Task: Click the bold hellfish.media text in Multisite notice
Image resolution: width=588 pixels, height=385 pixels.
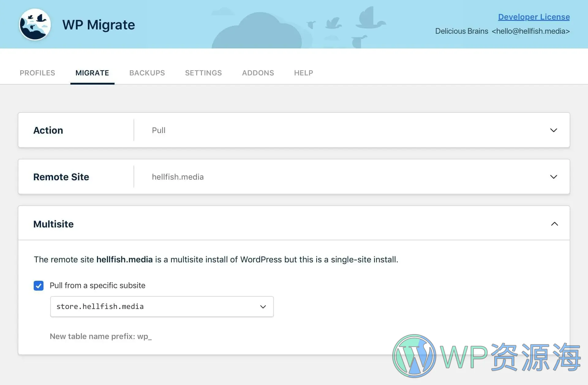Action: pyautogui.click(x=124, y=259)
